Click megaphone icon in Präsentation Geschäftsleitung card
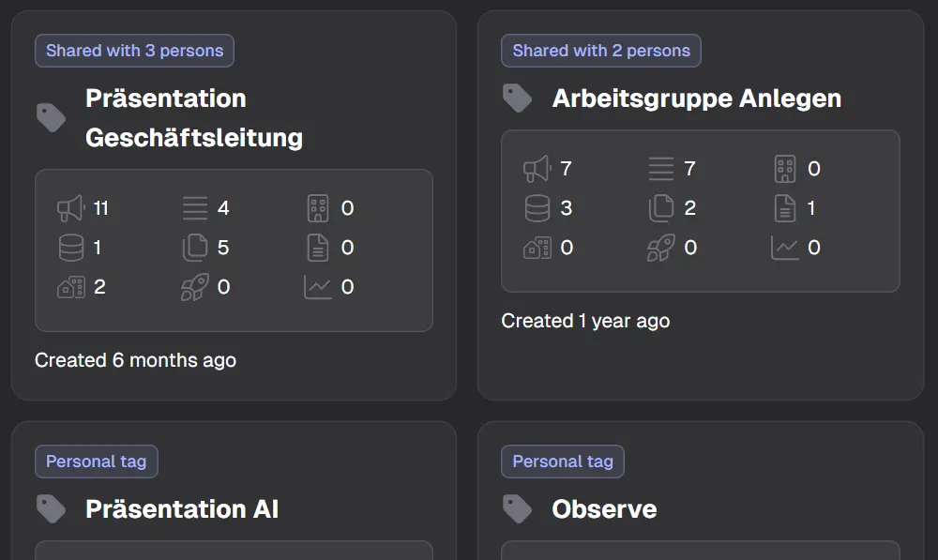 tap(70, 208)
